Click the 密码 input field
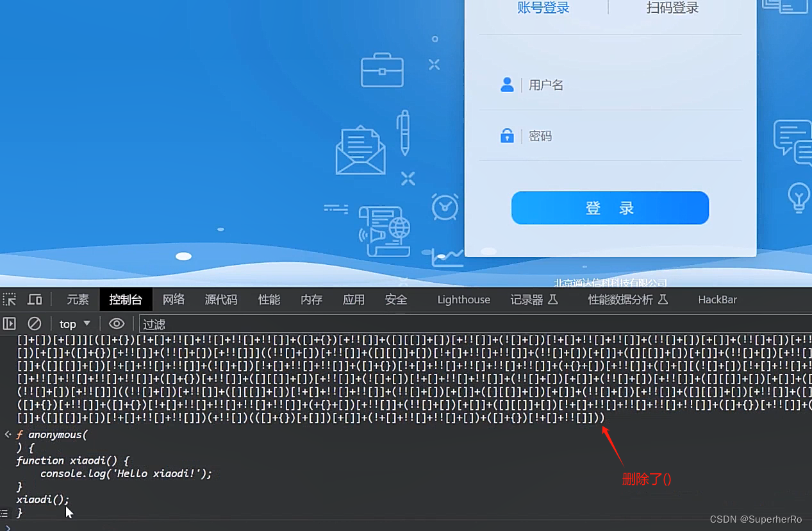Screen dimensions: 812x531 pos(610,136)
